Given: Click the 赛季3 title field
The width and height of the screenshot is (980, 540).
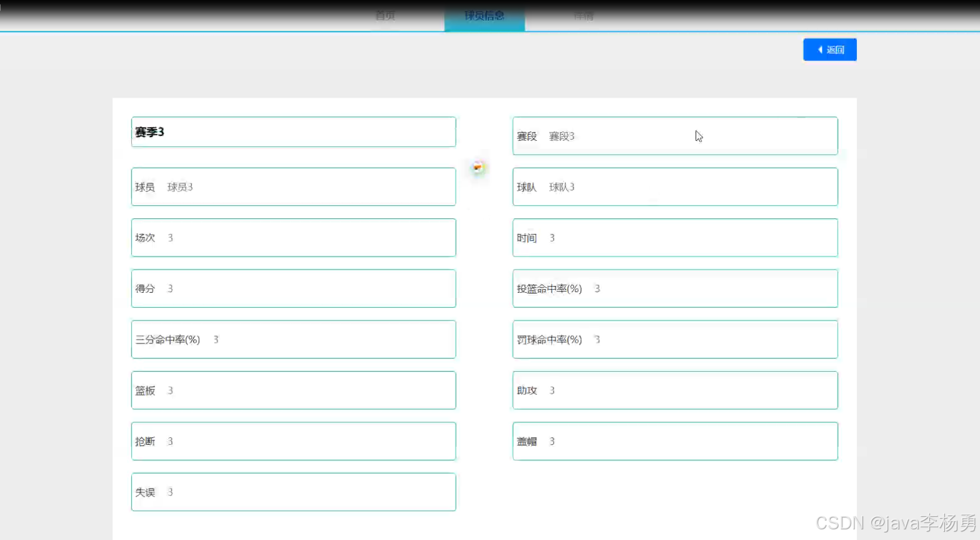Looking at the screenshot, I should 293,132.
